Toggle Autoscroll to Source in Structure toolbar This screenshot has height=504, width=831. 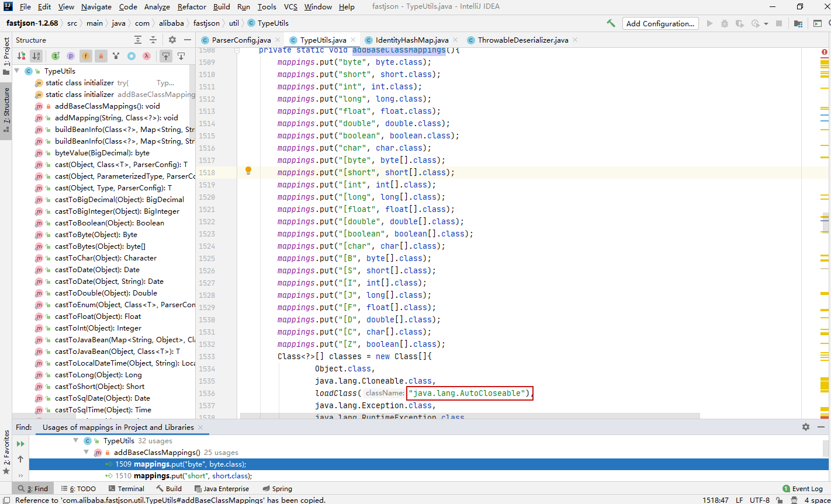(166, 56)
